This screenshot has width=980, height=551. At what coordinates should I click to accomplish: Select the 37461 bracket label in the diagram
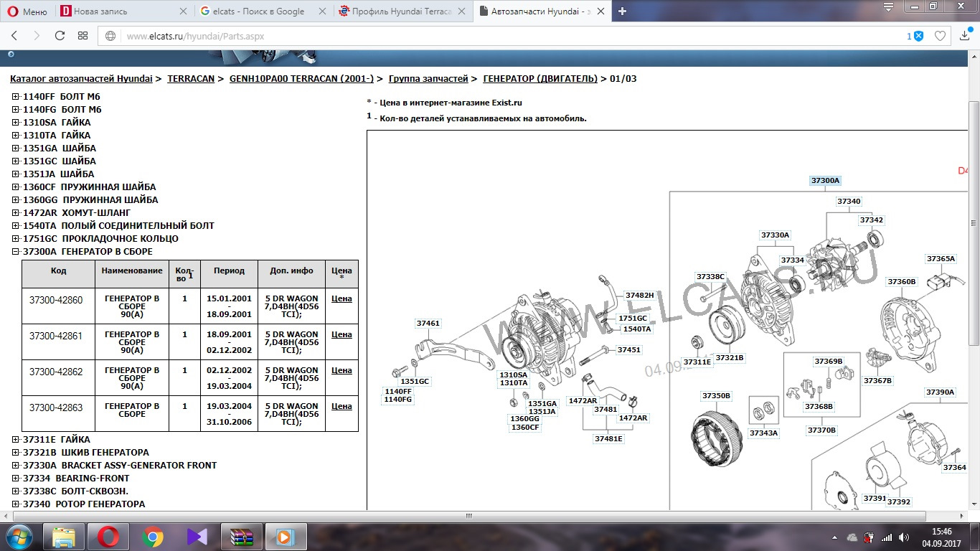click(428, 324)
